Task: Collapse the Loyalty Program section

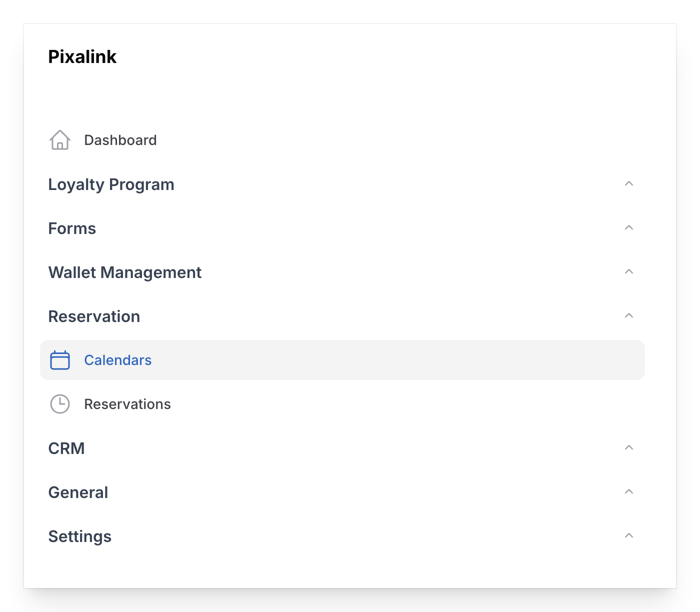Action: (629, 184)
